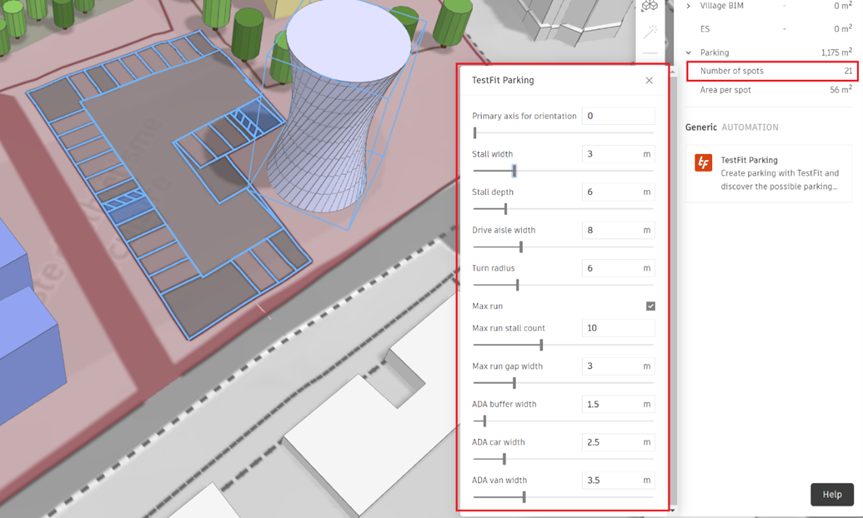Click the Turn radius value field

(x=618, y=268)
